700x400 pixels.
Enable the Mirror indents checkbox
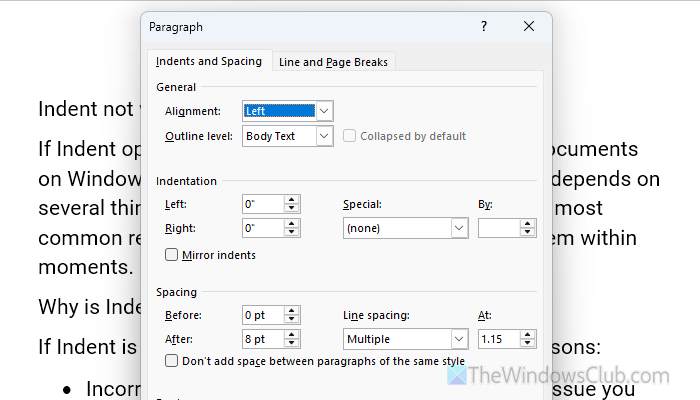[171, 255]
